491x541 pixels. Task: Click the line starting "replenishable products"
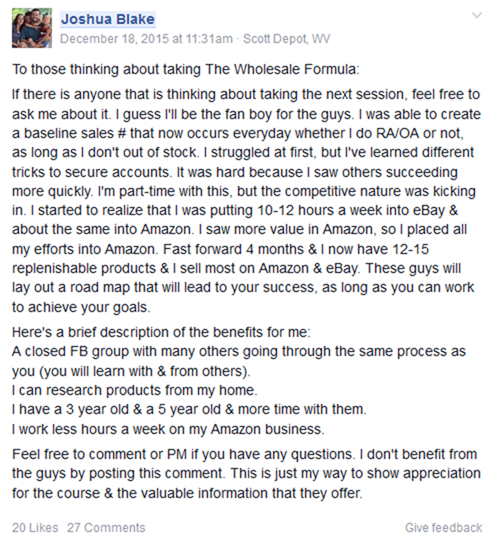click(237, 268)
